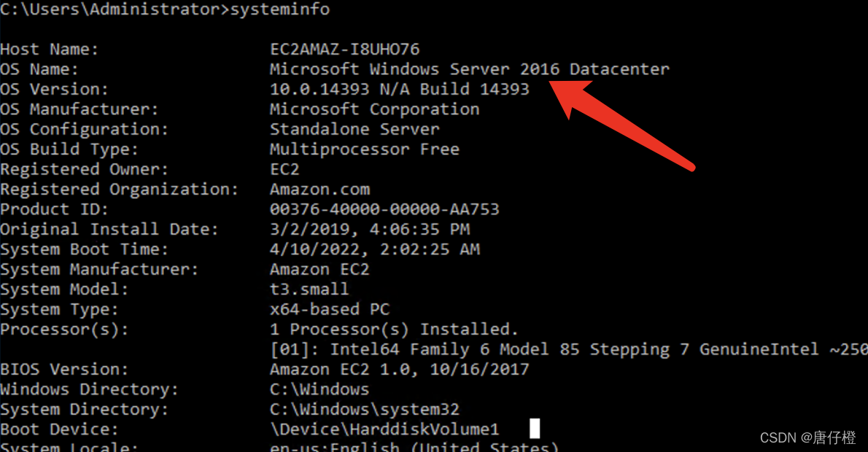Select the 'Windows Directory:' label
Screen dimensions: 868x452
click(89, 389)
